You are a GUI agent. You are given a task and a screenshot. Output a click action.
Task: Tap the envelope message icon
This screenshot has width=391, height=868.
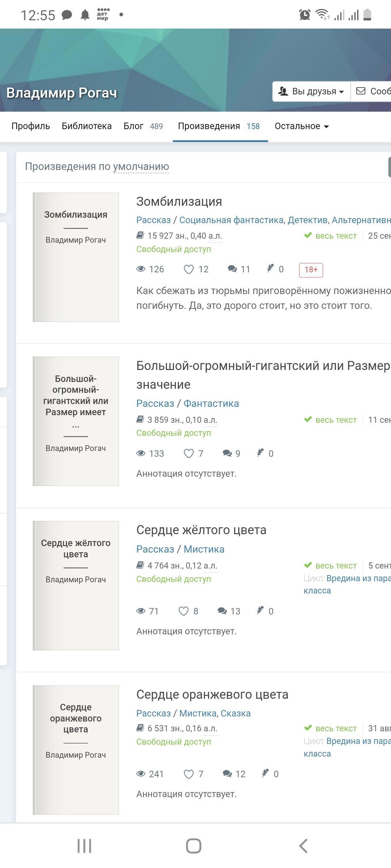[361, 91]
